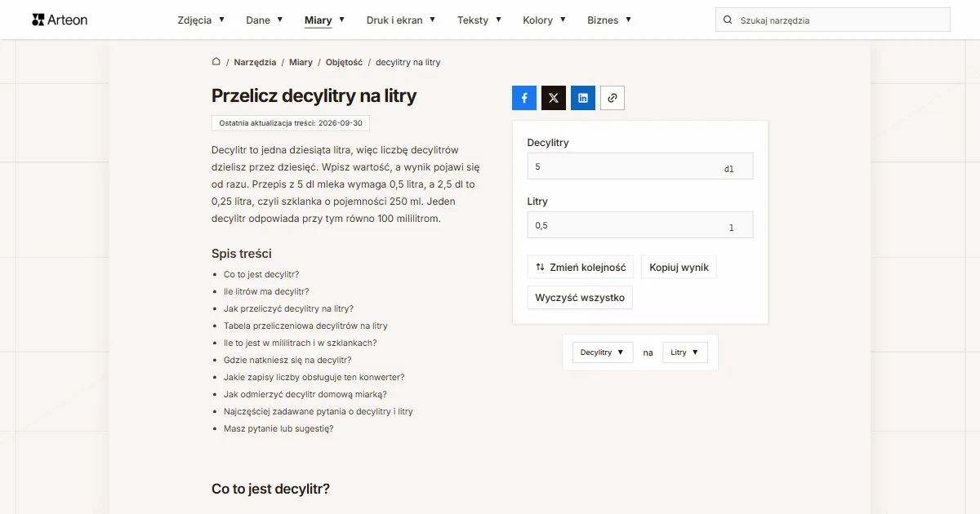Screen dimensions: 980x514
Task: Jump to Ile to jest w mililitrach
Action: (x=301, y=343)
